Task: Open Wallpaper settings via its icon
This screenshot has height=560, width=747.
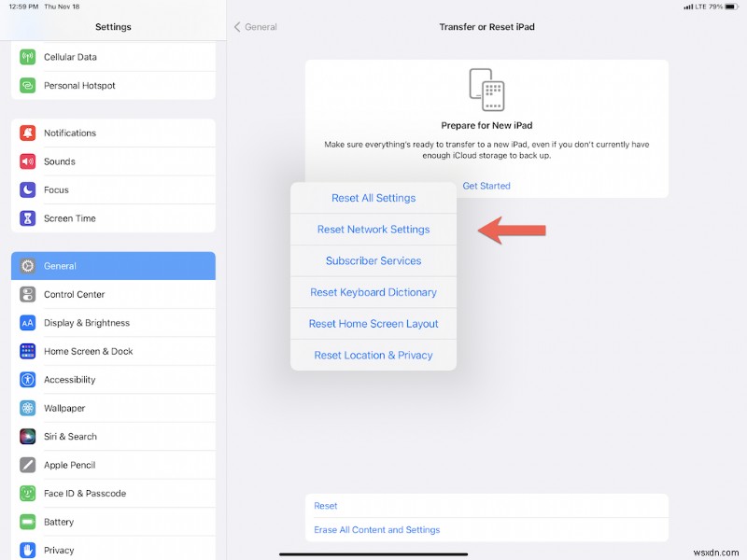Action: click(29, 408)
